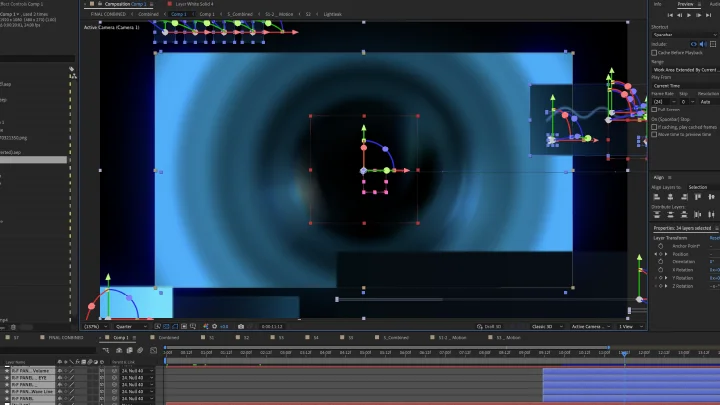Viewport: 720px width, 405px height.
Task: Open the color channels icon in viewer
Action: pyautogui.click(x=206, y=326)
